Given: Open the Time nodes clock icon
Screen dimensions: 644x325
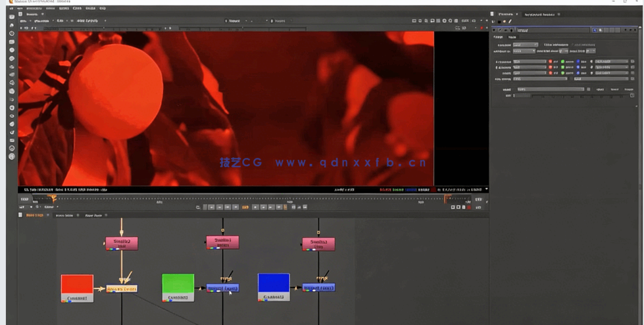Looking at the screenshot, I should click(x=12, y=34).
